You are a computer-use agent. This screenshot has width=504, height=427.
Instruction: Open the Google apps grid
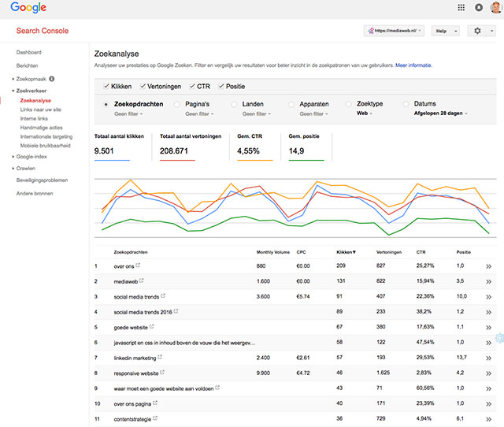tap(461, 7)
